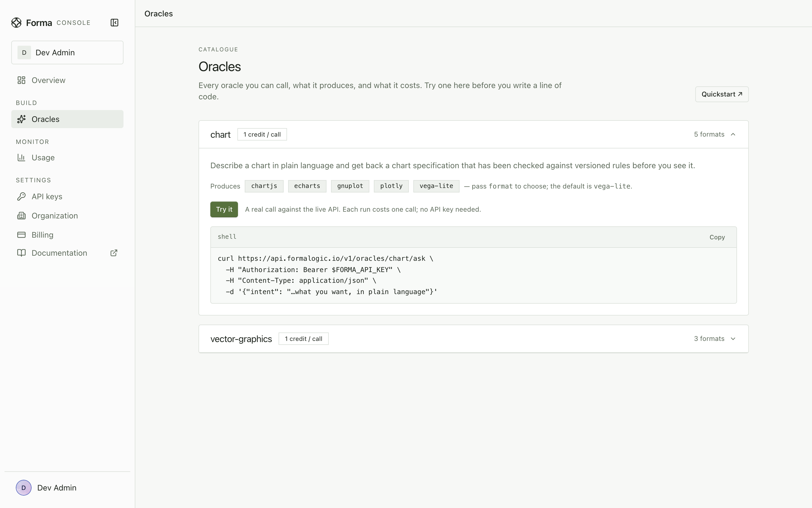
Task: Click the Forma logo icon
Action: [x=16, y=23]
